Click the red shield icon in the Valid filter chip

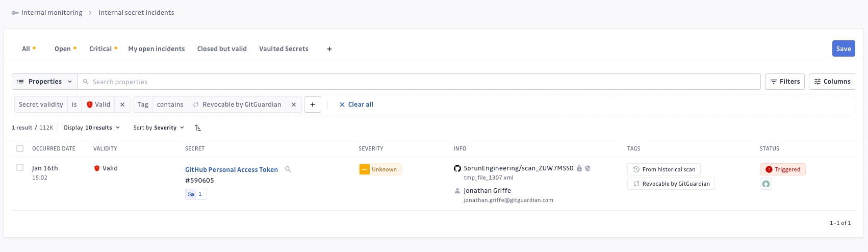click(x=90, y=105)
